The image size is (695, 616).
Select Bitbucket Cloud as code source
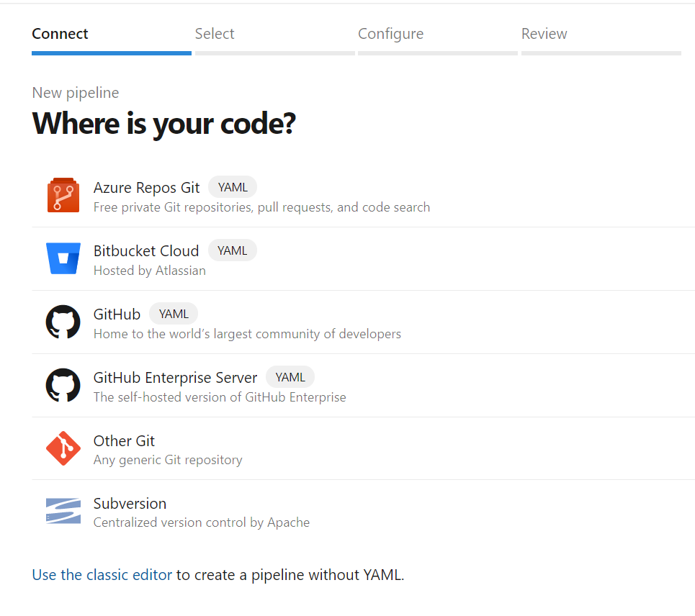pos(145,251)
